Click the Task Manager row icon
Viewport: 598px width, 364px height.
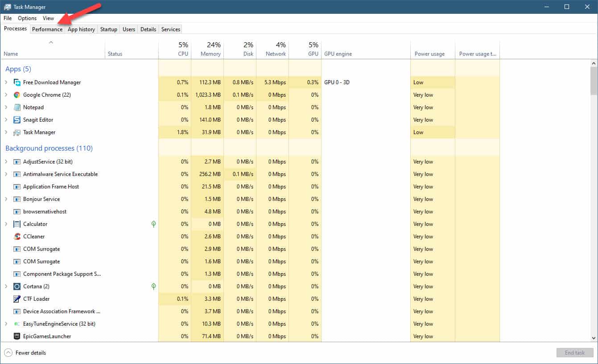[x=17, y=132]
